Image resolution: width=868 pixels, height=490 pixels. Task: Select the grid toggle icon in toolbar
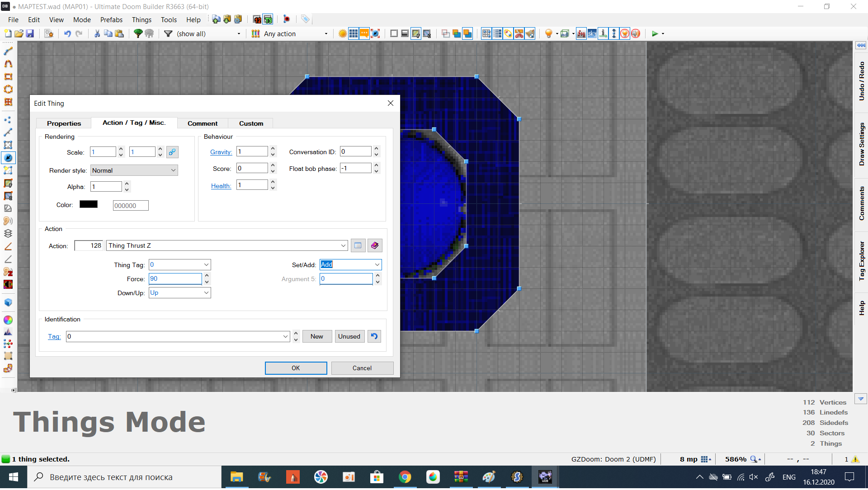(x=354, y=33)
